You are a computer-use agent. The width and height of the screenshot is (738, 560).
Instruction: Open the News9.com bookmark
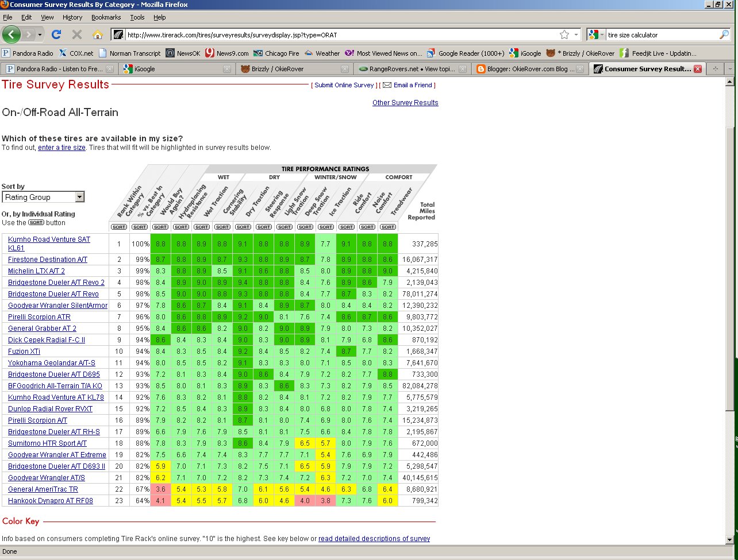click(x=227, y=53)
